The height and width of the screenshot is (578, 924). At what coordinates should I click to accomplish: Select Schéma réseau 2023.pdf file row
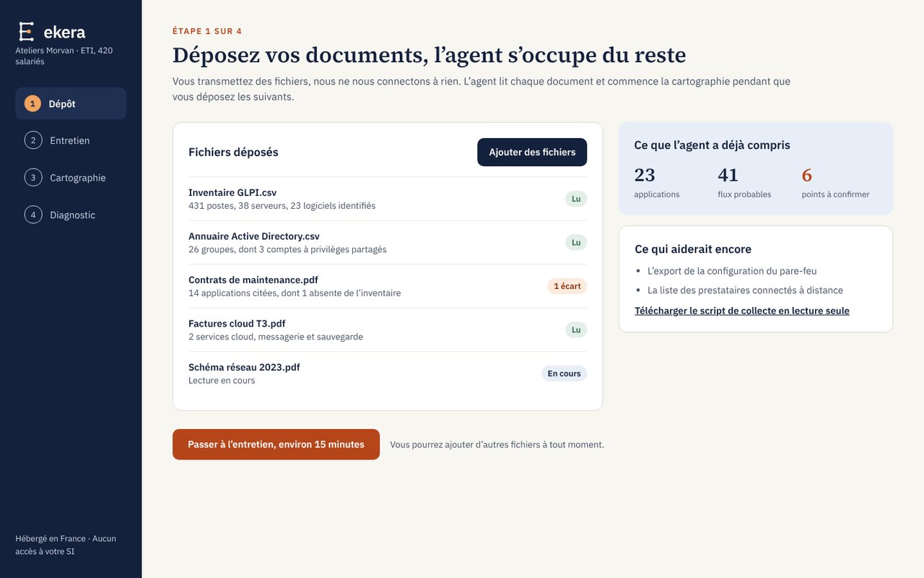(x=388, y=374)
